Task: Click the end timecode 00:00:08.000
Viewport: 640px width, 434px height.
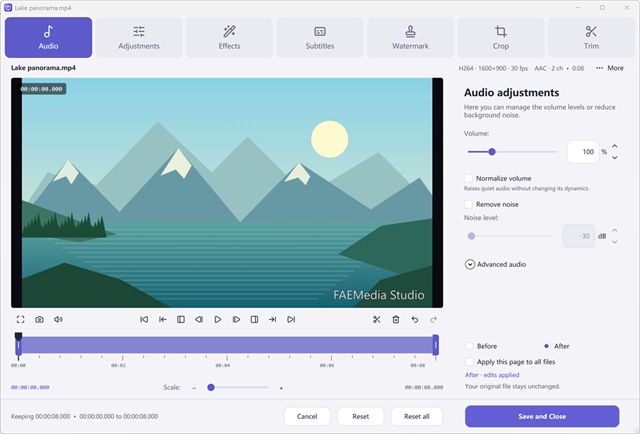Action: tap(424, 387)
